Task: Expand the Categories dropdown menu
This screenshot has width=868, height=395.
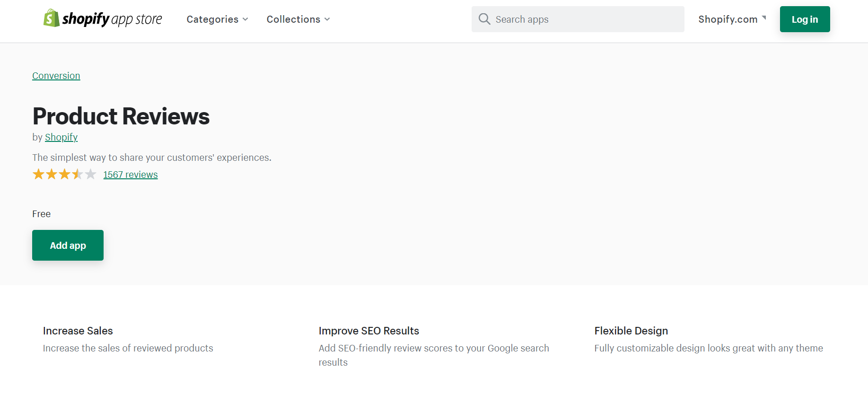Action: tap(218, 19)
